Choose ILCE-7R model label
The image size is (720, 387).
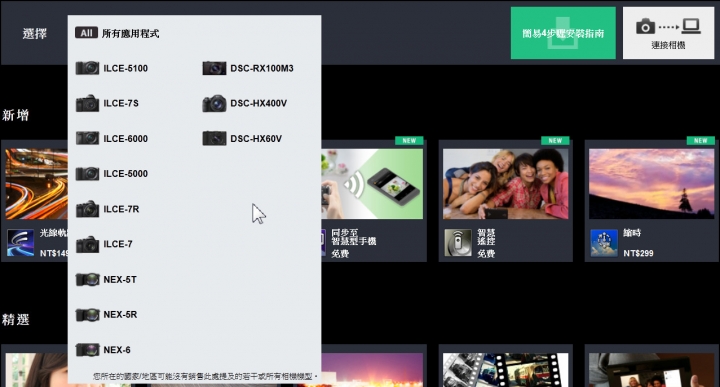pos(121,209)
